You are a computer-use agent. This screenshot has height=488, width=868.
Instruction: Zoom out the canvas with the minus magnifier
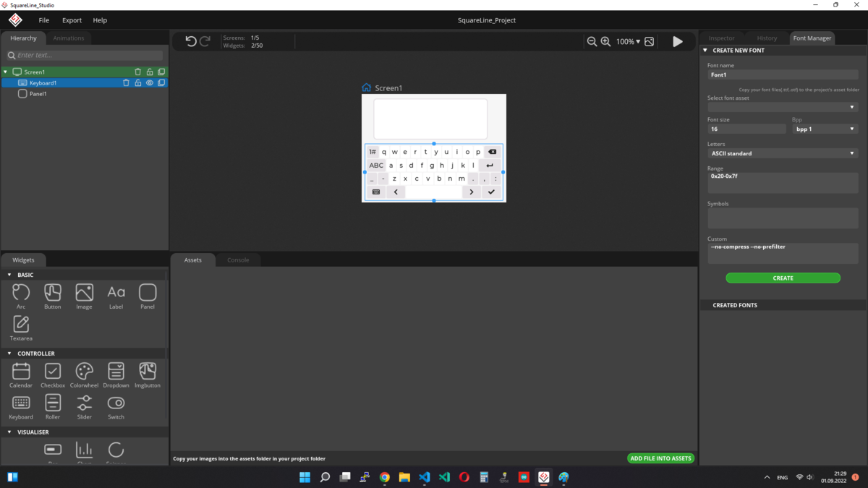(x=592, y=42)
